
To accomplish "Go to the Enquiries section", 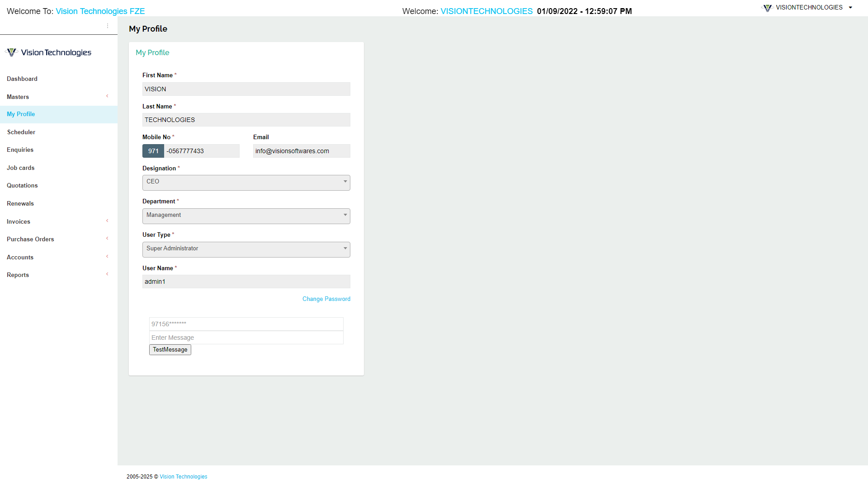I will coord(20,150).
